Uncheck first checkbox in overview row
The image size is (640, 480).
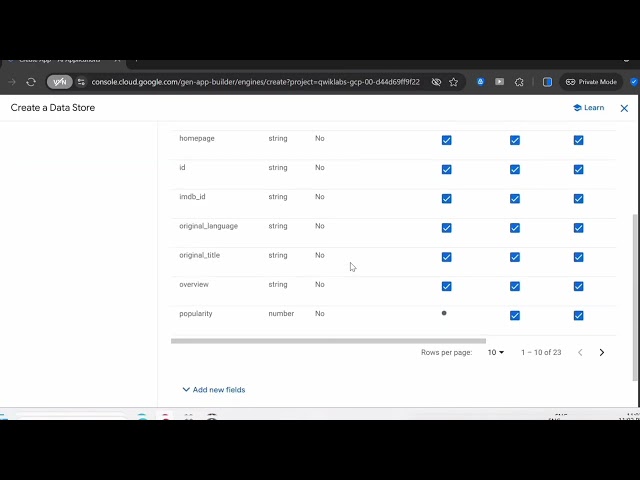(x=447, y=287)
